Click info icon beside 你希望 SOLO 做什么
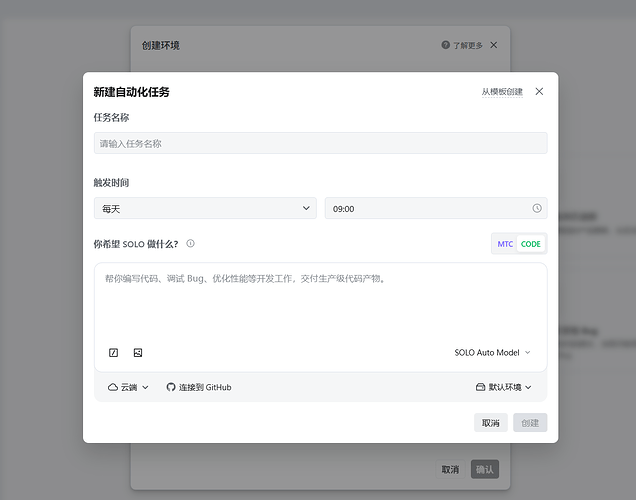The width and height of the screenshot is (636, 500). [x=190, y=243]
